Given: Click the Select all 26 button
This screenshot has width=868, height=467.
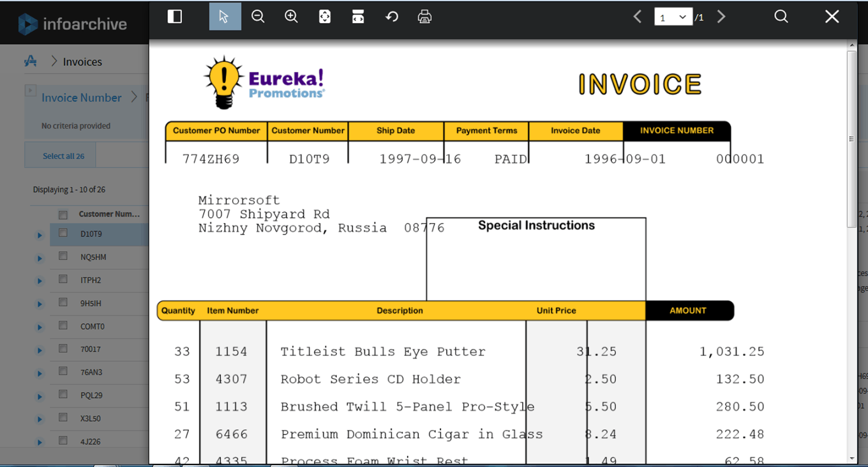Looking at the screenshot, I should pos(59,155).
